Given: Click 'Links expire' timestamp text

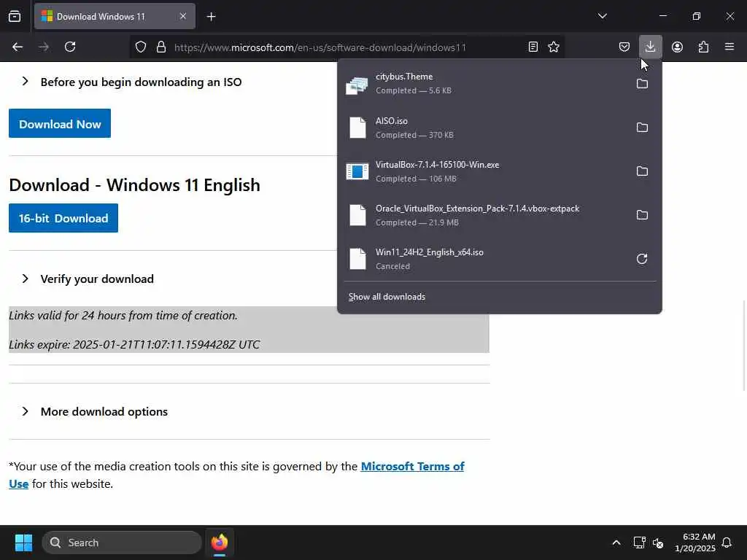Looking at the screenshot, I should pyautogui.click(x=134, y=344).
